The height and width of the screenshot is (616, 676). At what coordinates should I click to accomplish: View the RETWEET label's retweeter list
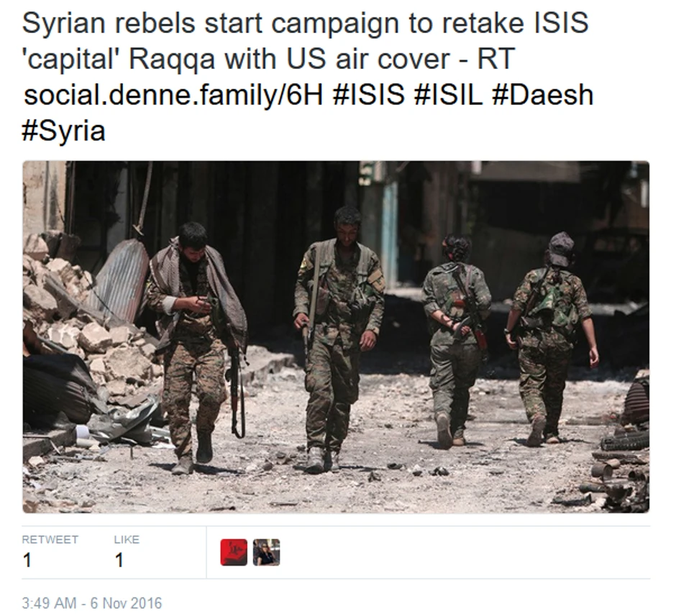click(x=50, y=540)
